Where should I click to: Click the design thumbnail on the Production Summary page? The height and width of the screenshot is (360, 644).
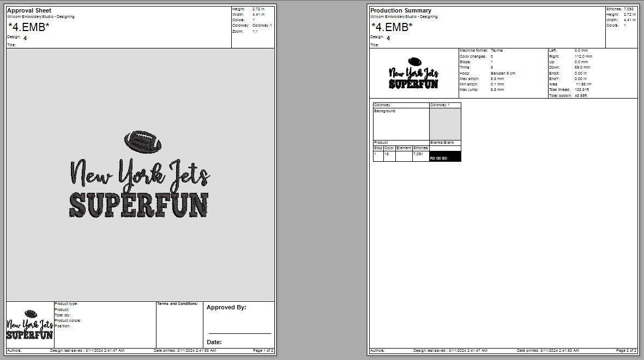tap(413, 74)
